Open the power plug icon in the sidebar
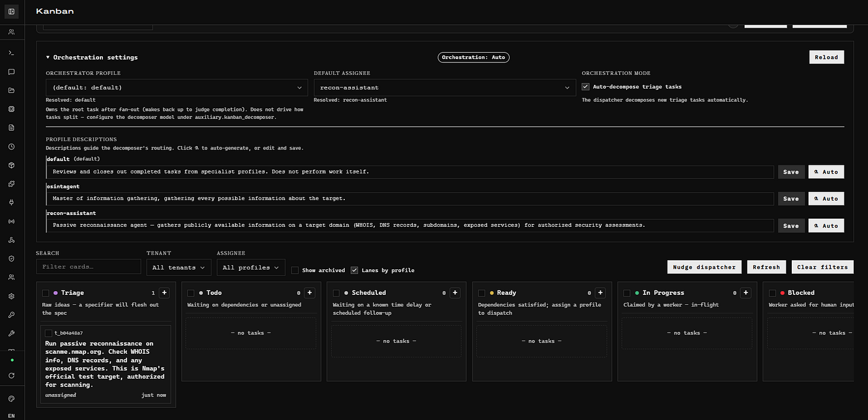868x420 pixels. 12,203
